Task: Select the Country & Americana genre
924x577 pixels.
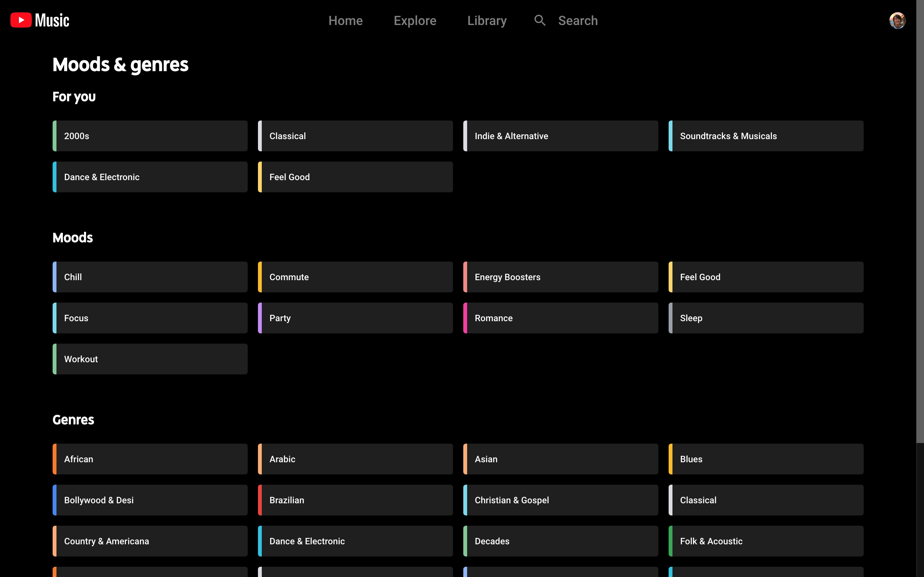Action: click(150, 541)
